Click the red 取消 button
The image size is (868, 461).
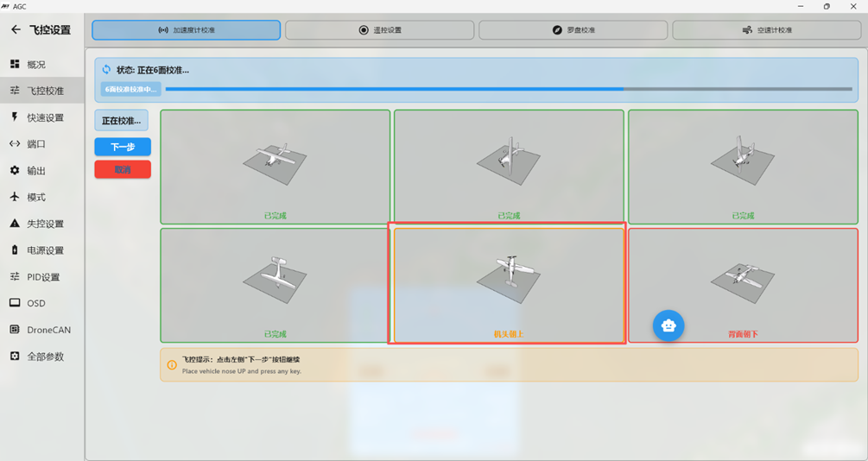click(x=123, y=170)
